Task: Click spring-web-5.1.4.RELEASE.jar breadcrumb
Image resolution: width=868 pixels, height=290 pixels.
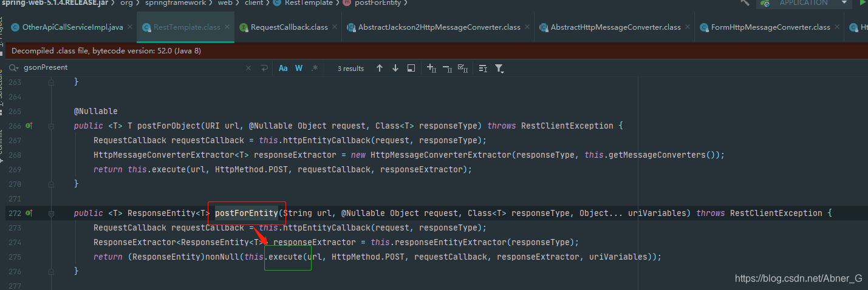Action: [56, 3]
